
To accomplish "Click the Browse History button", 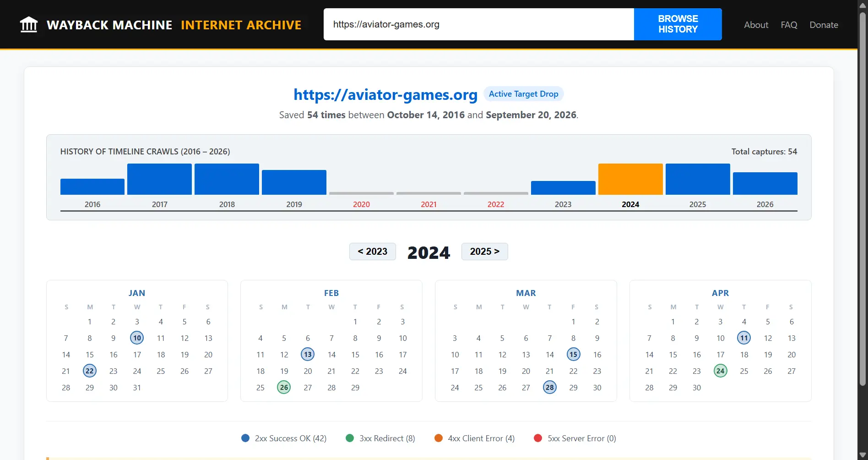I will point(678,24).
